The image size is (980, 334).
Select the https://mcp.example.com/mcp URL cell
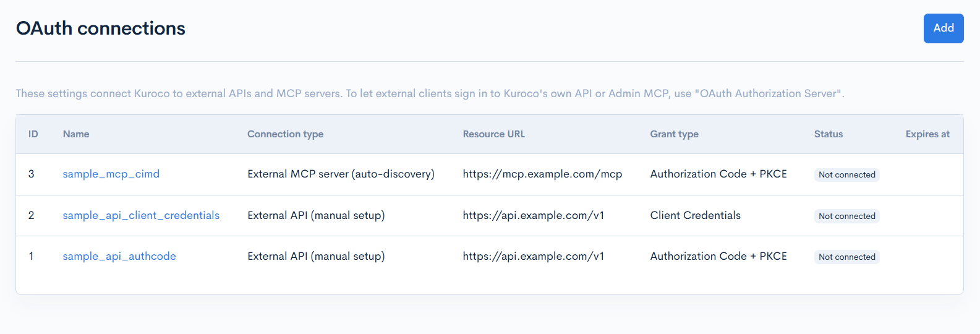(543, 174)
